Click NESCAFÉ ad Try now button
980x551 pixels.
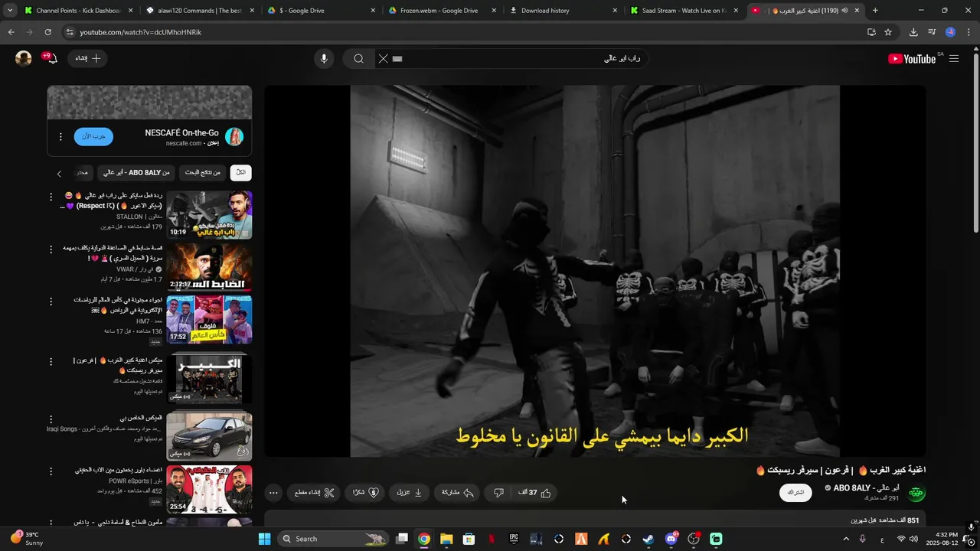click(93, 137)
